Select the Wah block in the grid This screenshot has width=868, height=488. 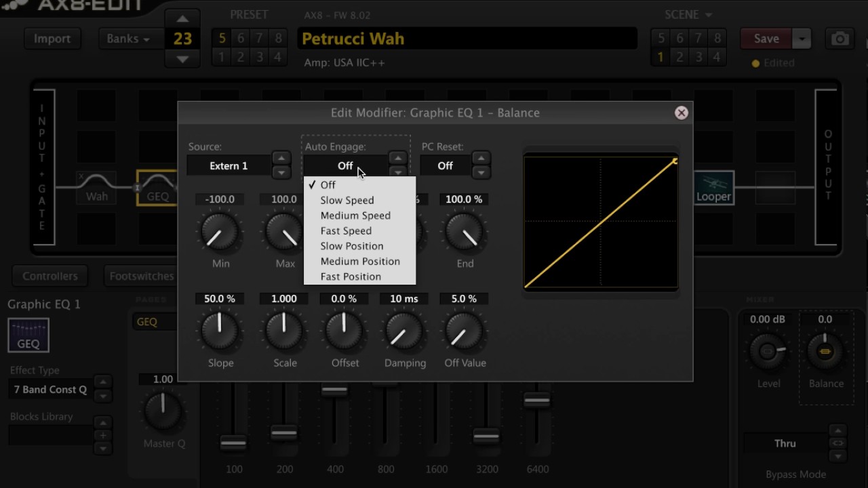pos(96,188)
